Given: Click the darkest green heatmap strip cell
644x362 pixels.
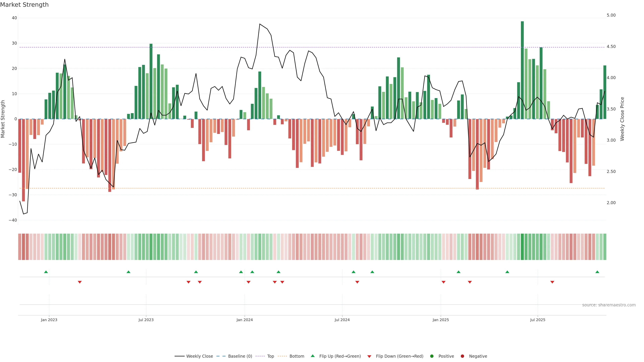Looking at the screenshot, I should [x=522, y=247].
